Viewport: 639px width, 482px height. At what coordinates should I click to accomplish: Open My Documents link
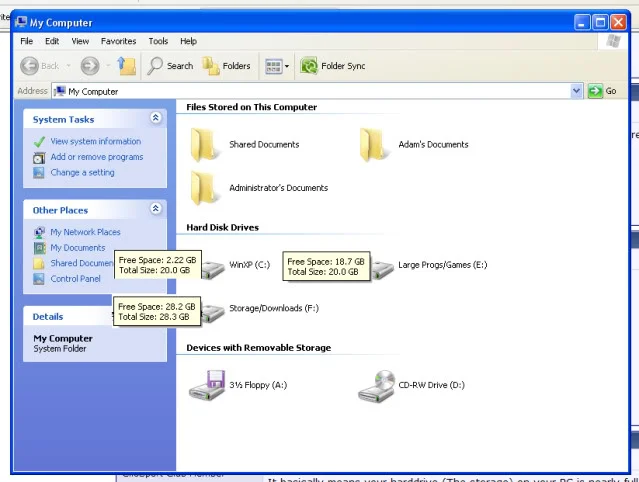tap(78, 248)
